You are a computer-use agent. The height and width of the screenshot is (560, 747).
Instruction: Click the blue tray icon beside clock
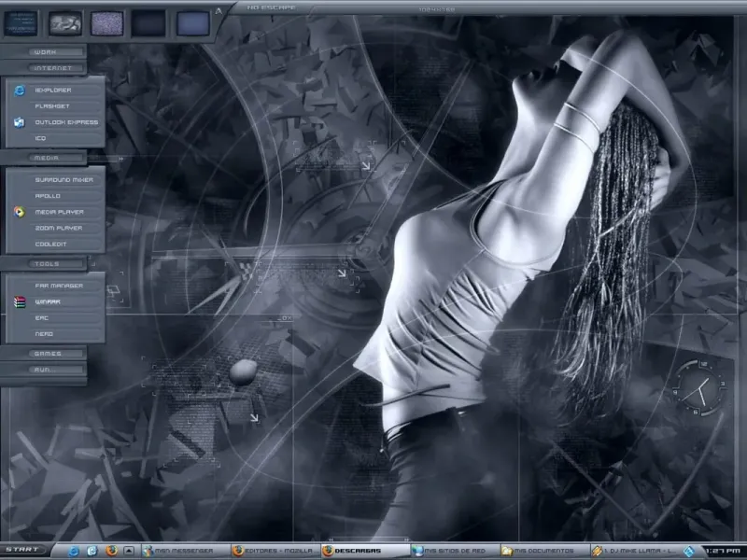(x=689, y=552)
